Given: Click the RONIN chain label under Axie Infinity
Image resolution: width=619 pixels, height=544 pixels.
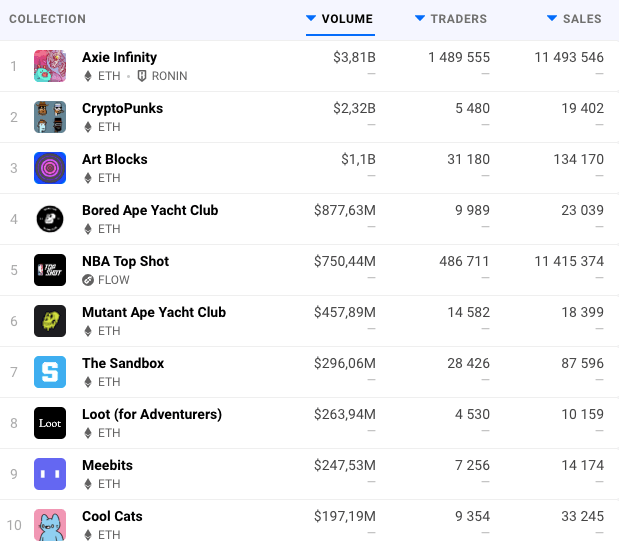Looking at the screenshot, I should point(163,76).
